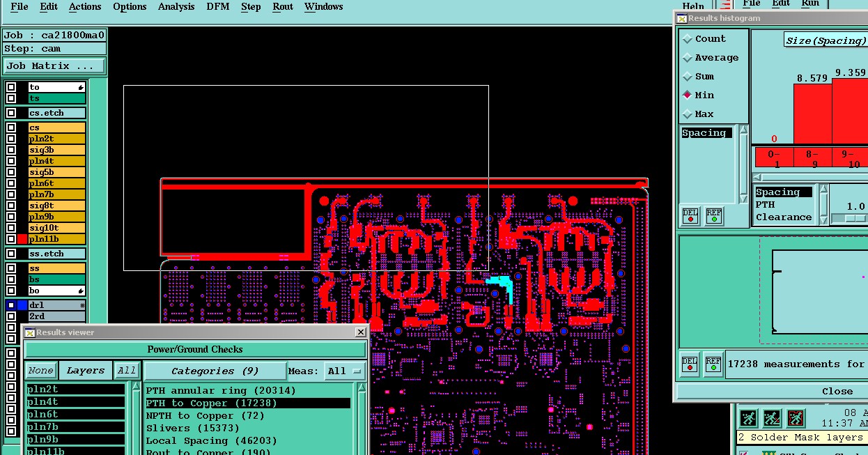Screen dimensions: 868x455
Task: Click the grid icon on the drl layer
Action: click(82, 305)
